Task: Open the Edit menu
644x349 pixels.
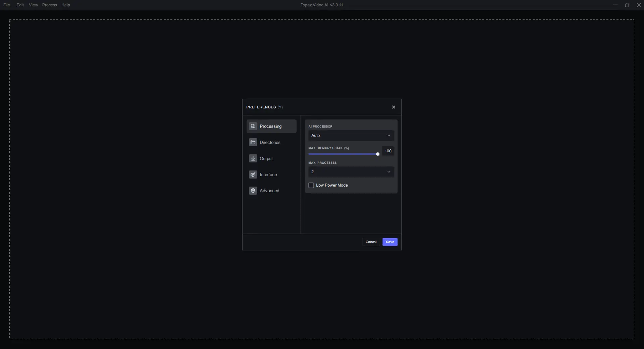Action: (20, 5)
